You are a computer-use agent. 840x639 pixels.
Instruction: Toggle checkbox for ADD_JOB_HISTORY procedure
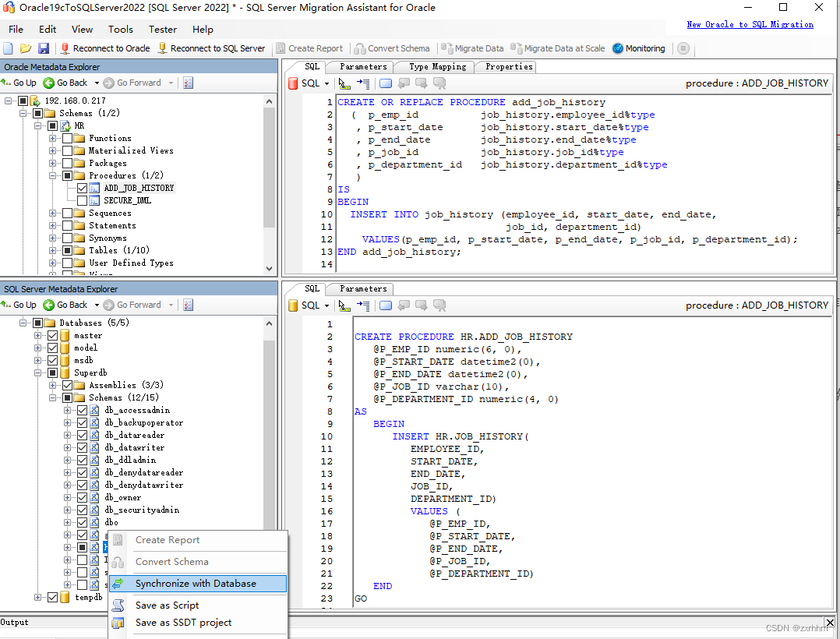coord(82,188)
